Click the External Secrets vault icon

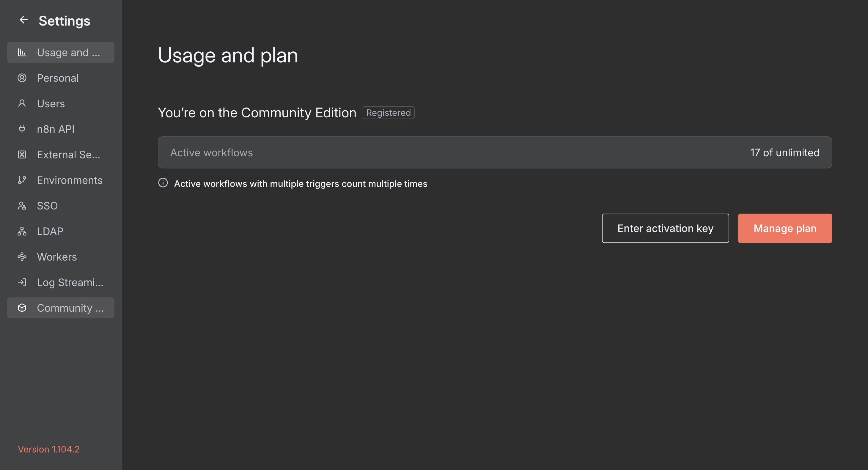coord(22,154)
